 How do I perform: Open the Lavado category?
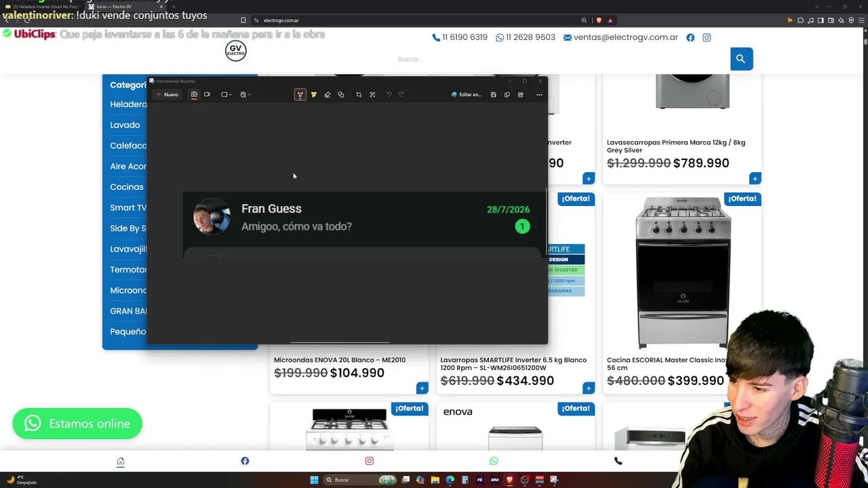click(125, 125)
